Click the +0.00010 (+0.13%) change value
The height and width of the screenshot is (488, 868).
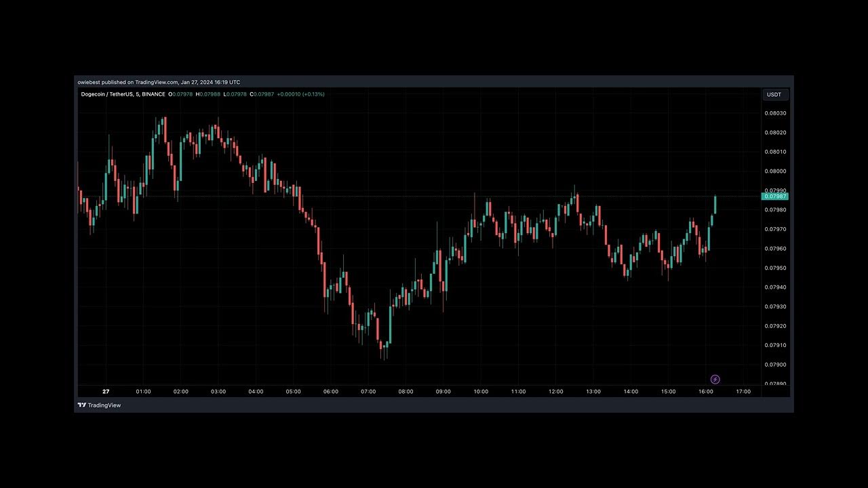[x=300, y=94]
